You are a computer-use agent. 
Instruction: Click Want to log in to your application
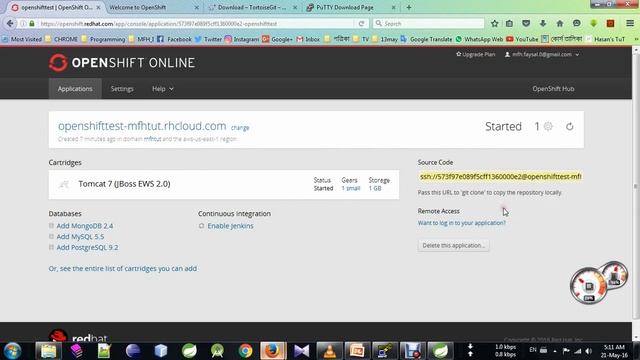(x=462, y=223)
